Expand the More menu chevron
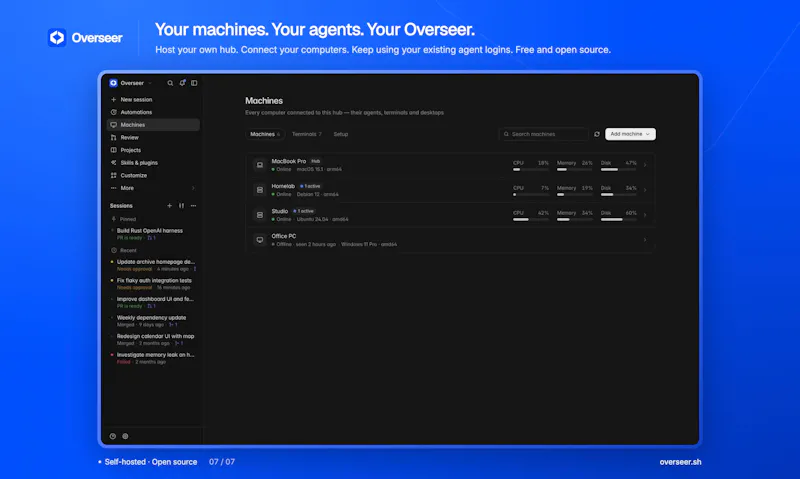The height and width of the screenshot is (479, 800). click(x=193, y=188)
